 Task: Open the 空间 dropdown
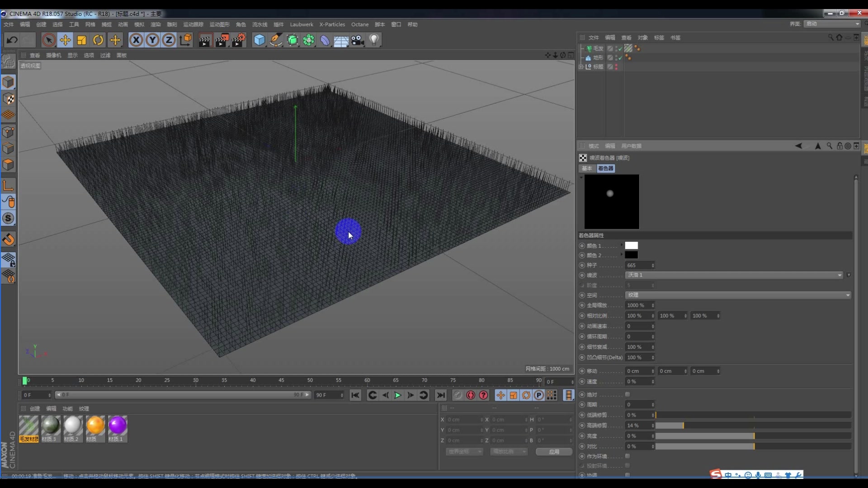pyautogui.click(x=738, y=295)
